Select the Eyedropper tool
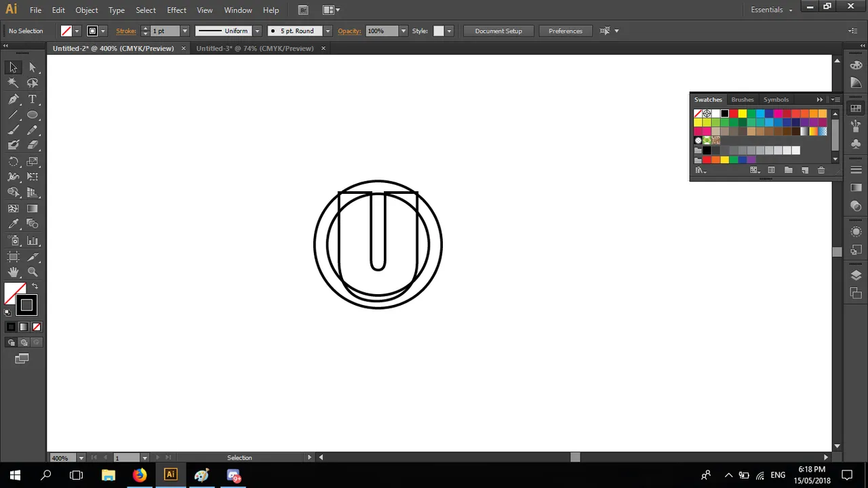Screen dimensions: 868x488 pos(13,224)
